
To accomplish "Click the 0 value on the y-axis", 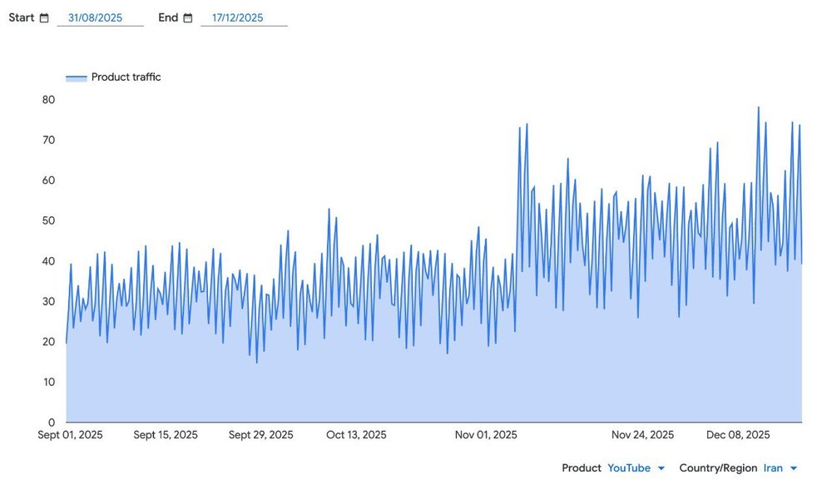I will [52, 422].
